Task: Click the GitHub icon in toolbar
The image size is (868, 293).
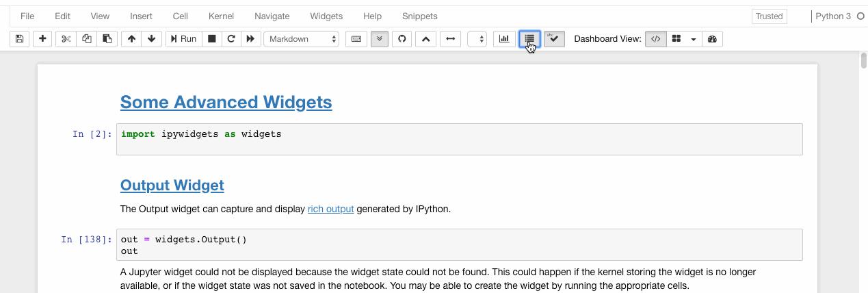Action: pyautogui.click(x=402, y=39)
